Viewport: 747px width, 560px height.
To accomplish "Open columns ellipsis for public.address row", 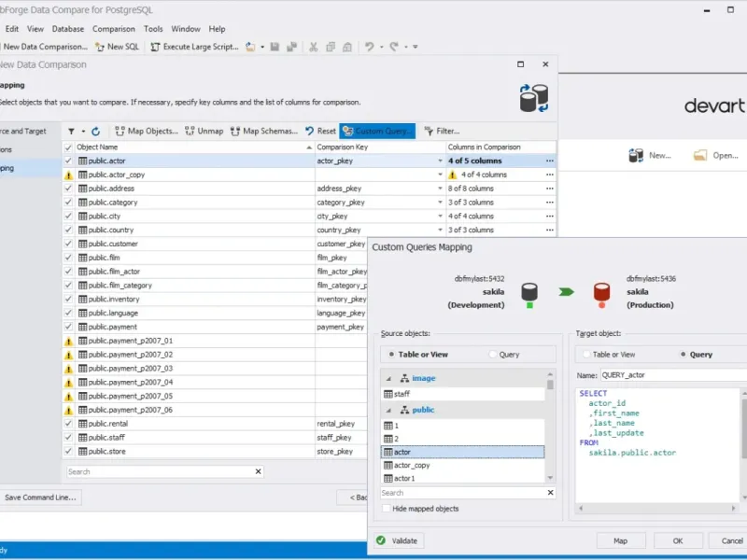I will point(550,189).
